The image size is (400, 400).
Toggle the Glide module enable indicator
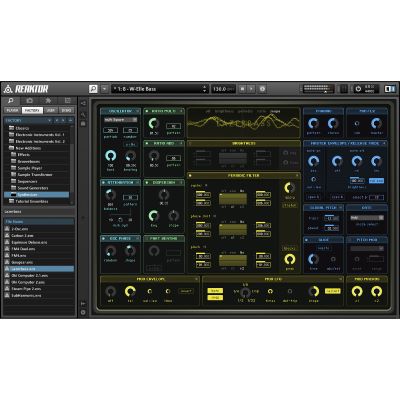[x=306, y=240]
